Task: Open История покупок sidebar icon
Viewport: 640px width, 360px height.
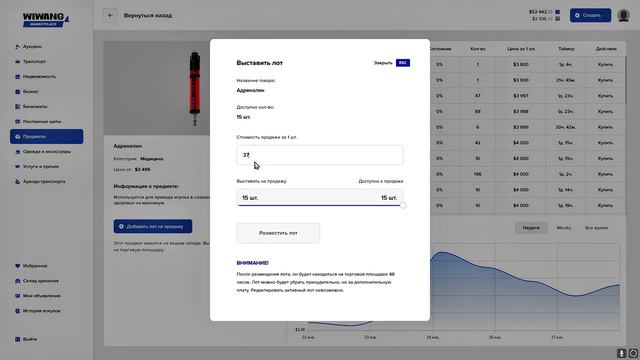Action: click(18, 311)
